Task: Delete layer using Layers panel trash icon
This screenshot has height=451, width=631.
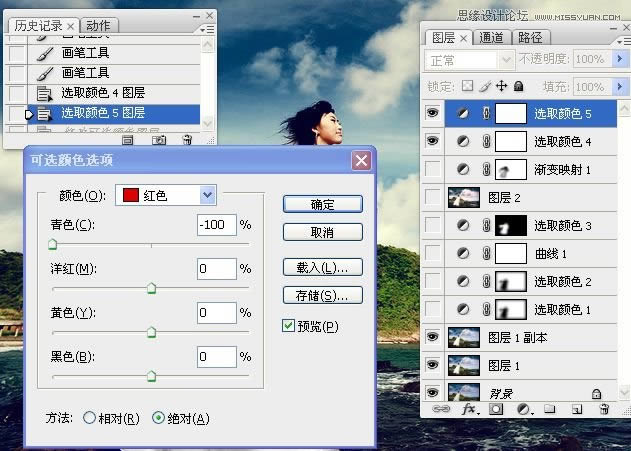Action: (603, 410)
